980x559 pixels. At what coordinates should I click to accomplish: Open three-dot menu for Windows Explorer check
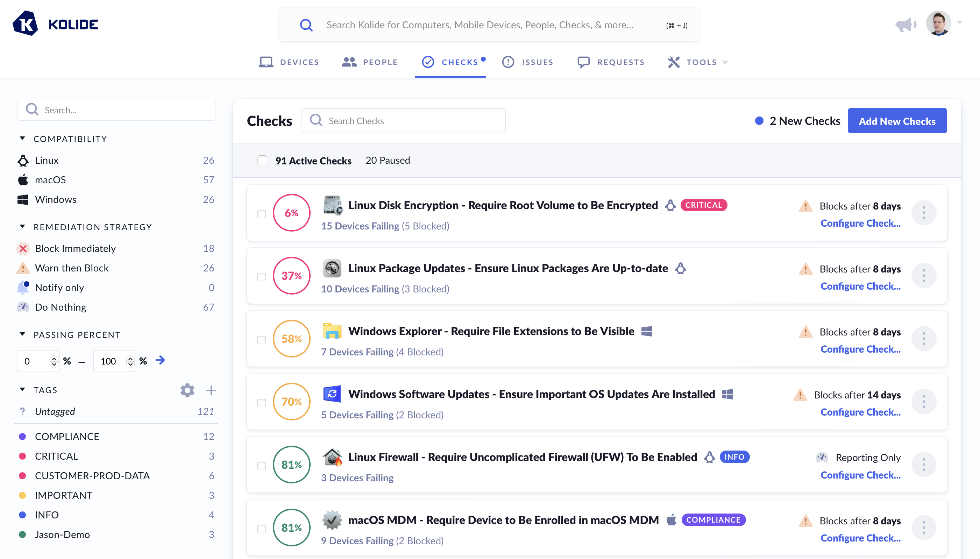tap(924, 339)
